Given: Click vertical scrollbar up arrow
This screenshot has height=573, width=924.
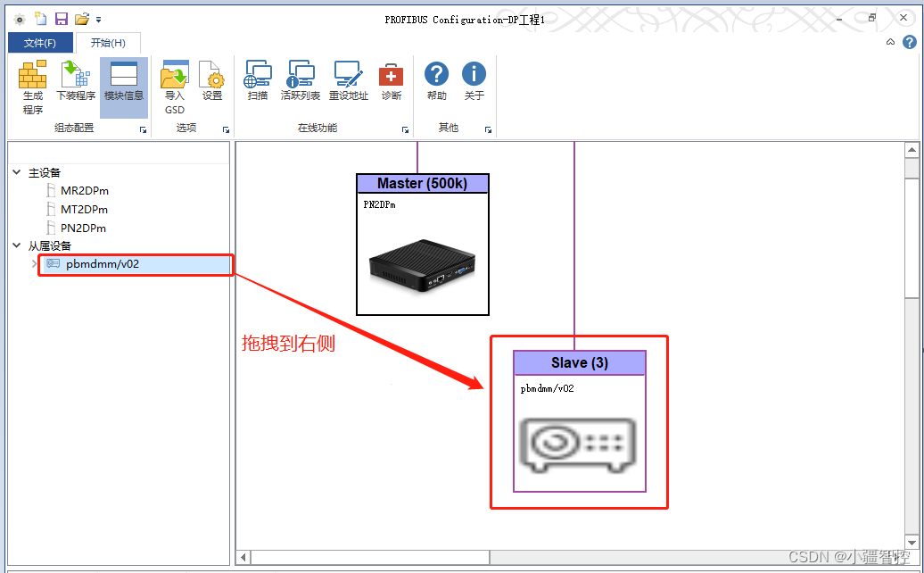Looking at the screenshot, I should (x=912, y=150).
